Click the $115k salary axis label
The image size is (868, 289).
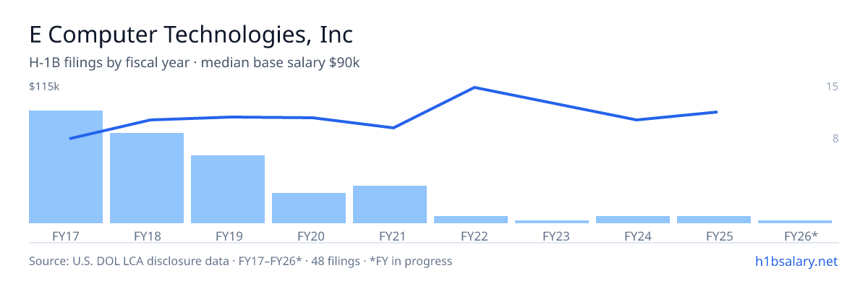(x=44, y=87)
